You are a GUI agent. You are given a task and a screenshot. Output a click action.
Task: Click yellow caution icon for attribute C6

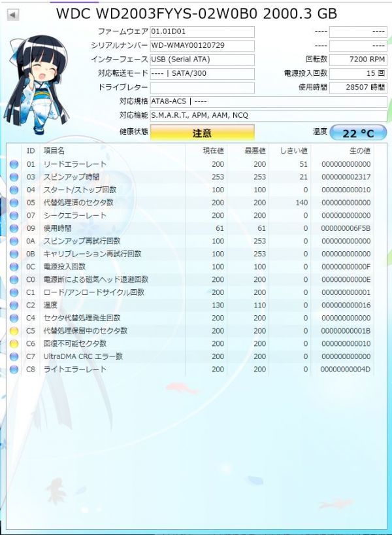(14, 344)
